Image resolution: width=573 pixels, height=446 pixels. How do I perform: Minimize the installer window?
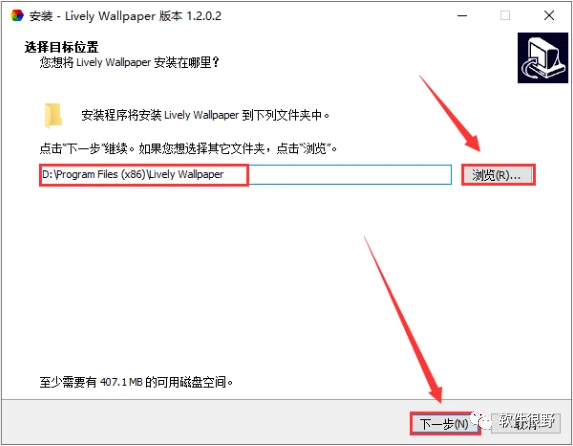click(462, 16)
